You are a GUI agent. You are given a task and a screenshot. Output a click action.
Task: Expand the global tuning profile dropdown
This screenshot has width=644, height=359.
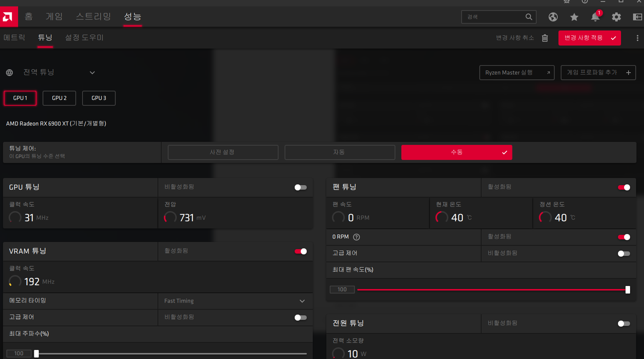click(x=92, y=73)
